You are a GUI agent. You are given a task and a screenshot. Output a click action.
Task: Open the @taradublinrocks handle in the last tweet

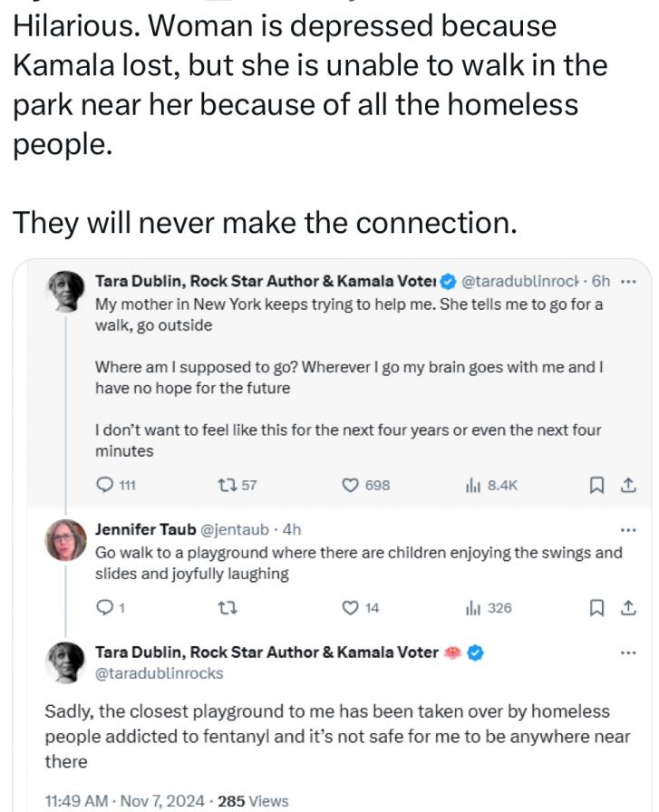(x=159, y=673)
